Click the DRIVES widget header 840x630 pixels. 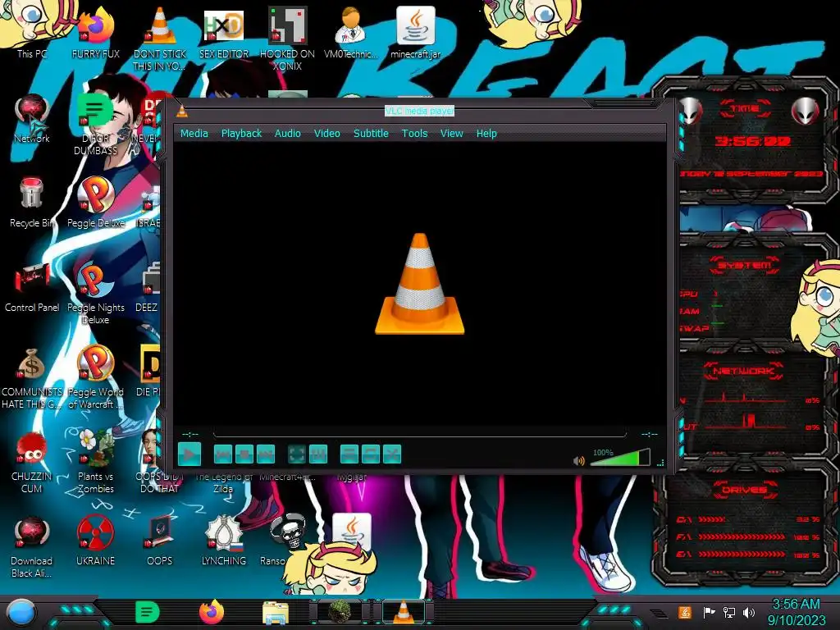(x=744, y=490)
